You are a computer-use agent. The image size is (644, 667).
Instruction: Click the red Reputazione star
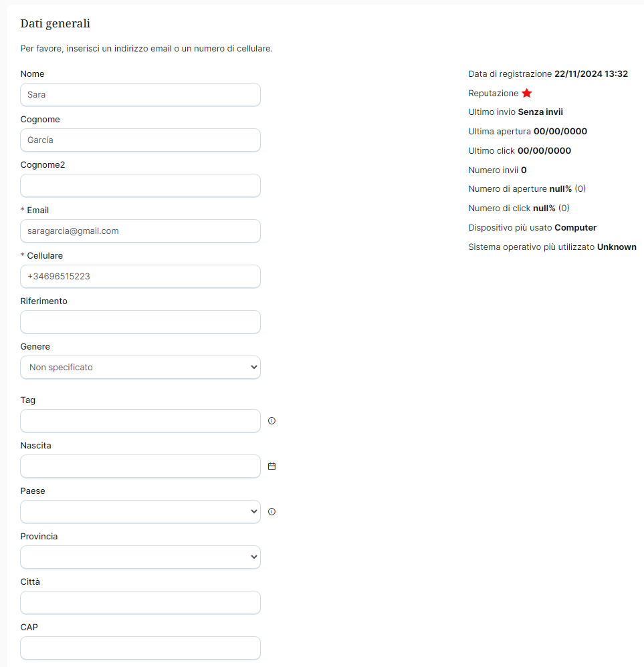point(527,94)
